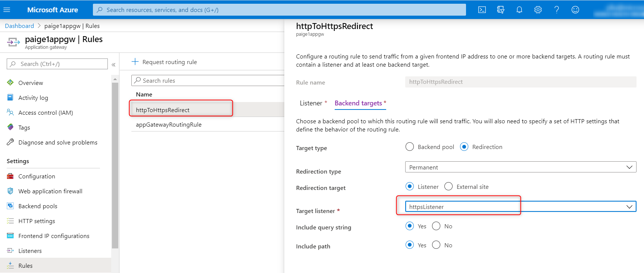This screenshot has width=644, height=273.
Task: Open the Target listener dropdown
Action: [520, 206]
